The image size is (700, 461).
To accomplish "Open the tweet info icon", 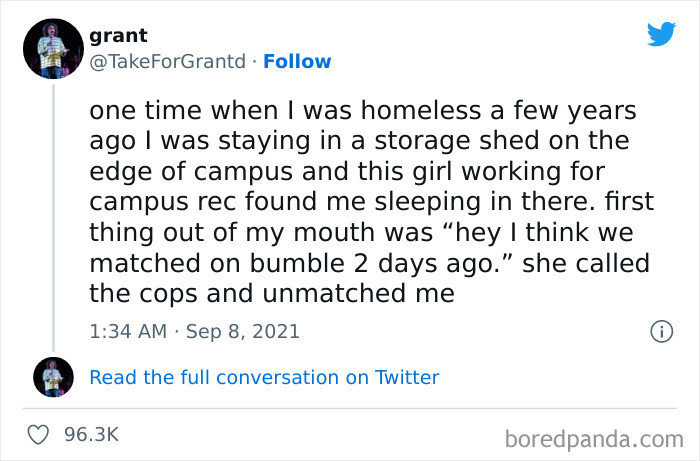I will 660,330.
